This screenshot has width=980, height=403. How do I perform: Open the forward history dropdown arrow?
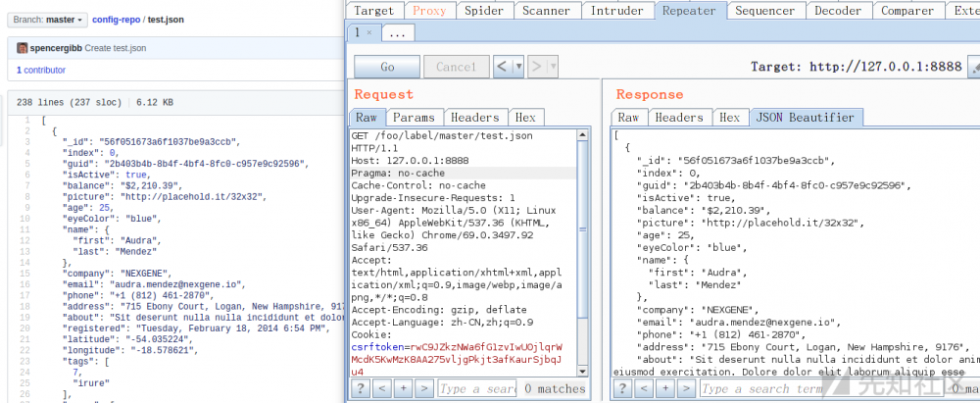point(553,67)
